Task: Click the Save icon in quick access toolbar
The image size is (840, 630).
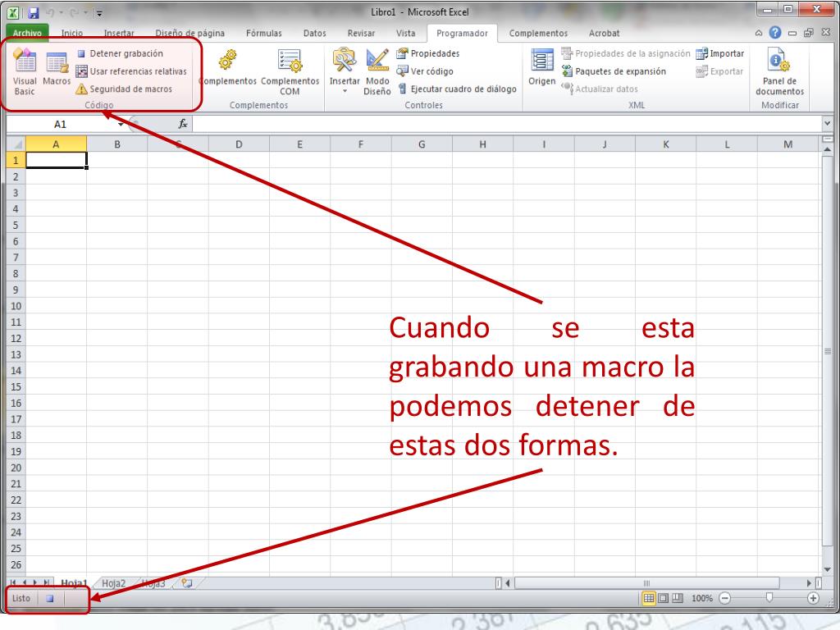Action: (34, 13)
